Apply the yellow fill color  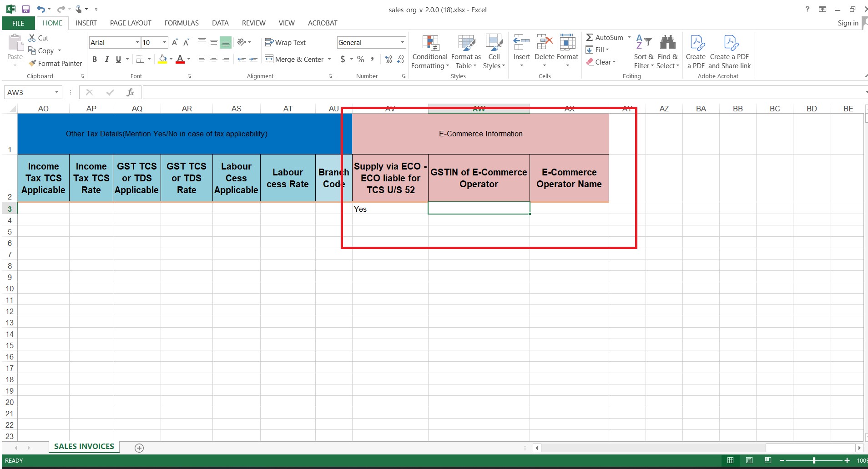pyautogui.click(x=162, y=59)
